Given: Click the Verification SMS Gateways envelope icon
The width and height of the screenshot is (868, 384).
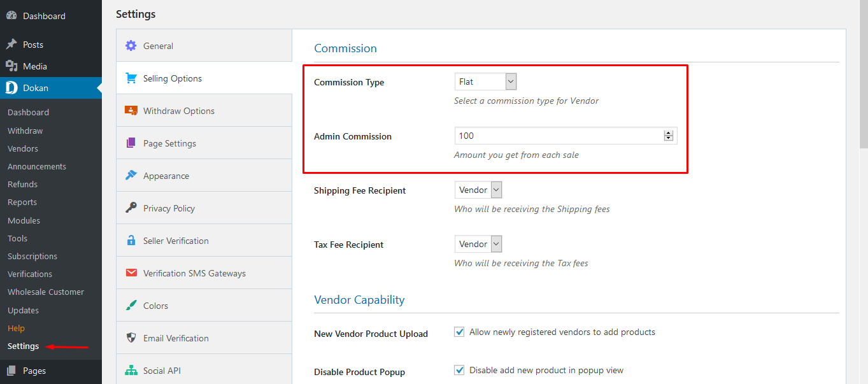Looking at the screenshot, I should (131, 273).
